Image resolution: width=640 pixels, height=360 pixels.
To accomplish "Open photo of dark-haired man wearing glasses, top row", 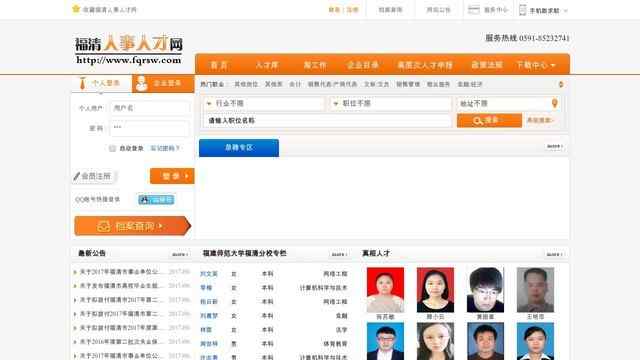I will (485, 290).
